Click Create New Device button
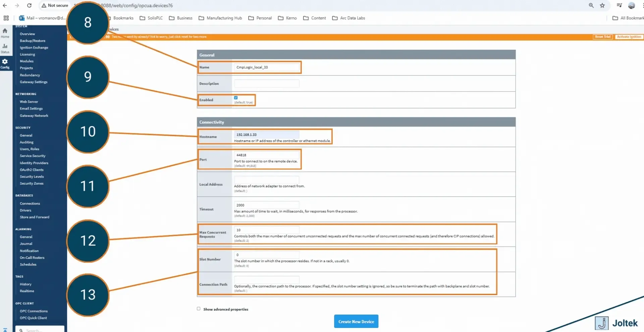644x332 pixels. pos(356,321)
